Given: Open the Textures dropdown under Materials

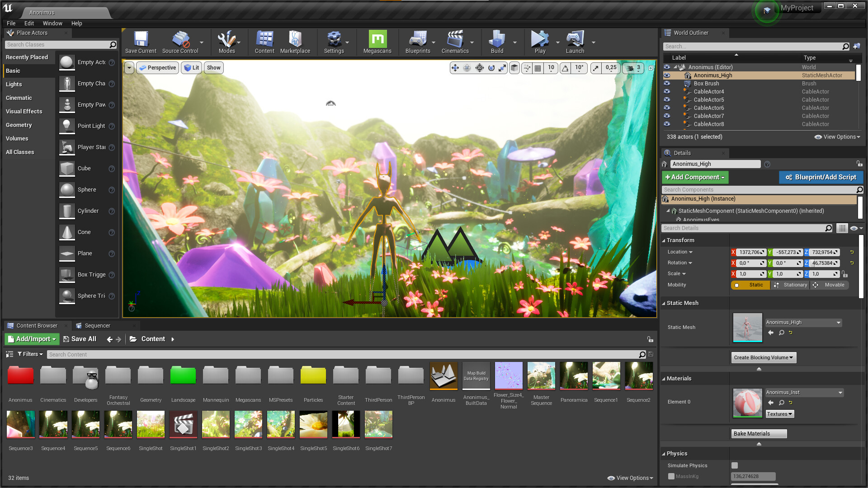Looking at the screenshot, I should click(x=779, y=413).
